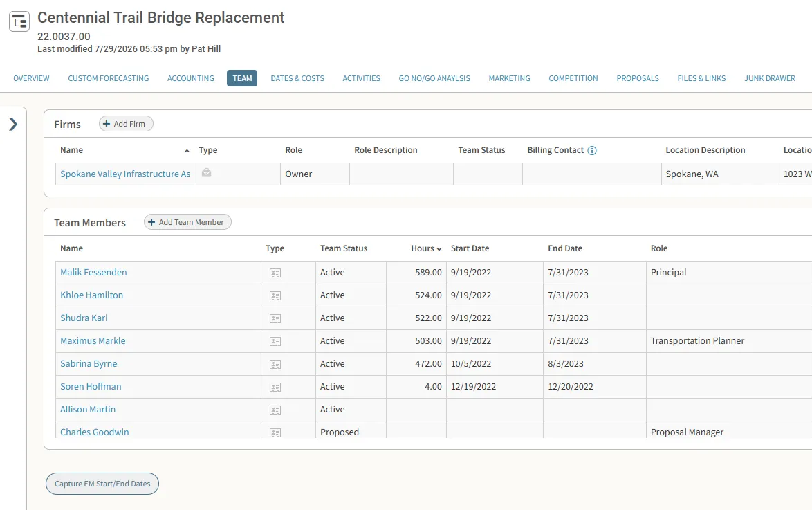Open the Competition tab
Viewport: 812px width, 510px height.
pos(573,78)
